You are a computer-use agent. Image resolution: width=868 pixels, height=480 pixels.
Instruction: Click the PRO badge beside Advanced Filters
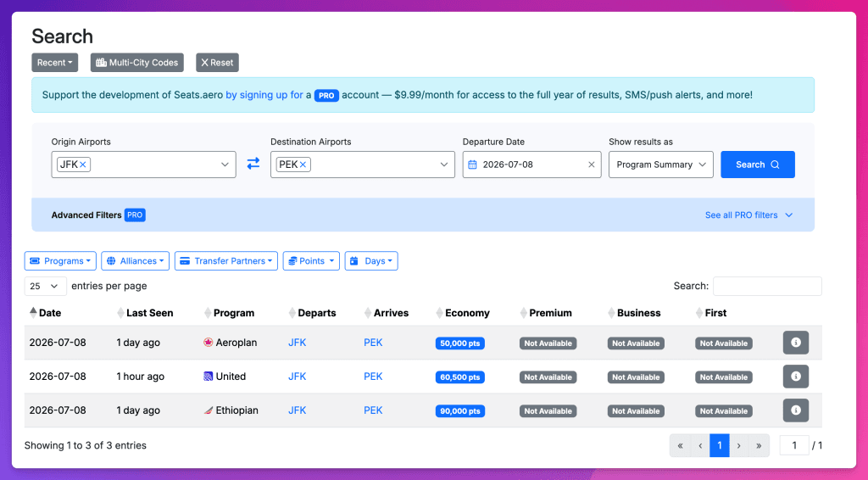tap(135, 215)
